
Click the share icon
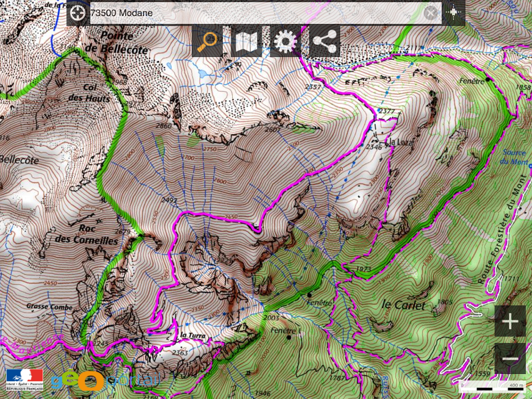tap(324, 41)
